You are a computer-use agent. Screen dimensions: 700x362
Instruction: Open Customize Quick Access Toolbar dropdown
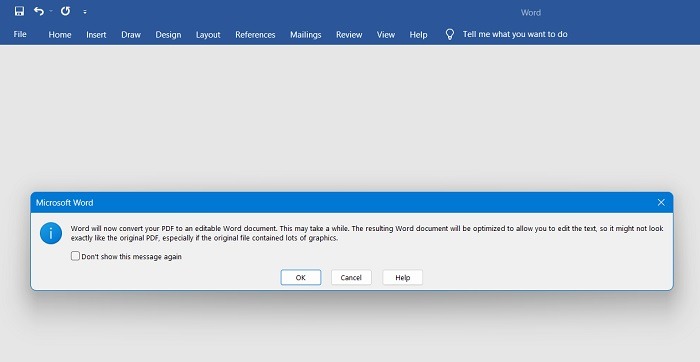click(85, 12)
